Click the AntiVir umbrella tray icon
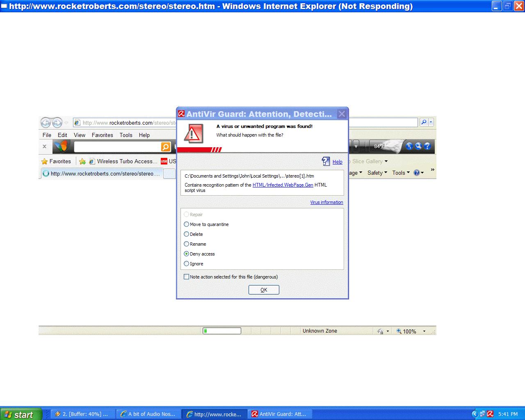Screen dimensions: 525x420 tap(490, 414)
